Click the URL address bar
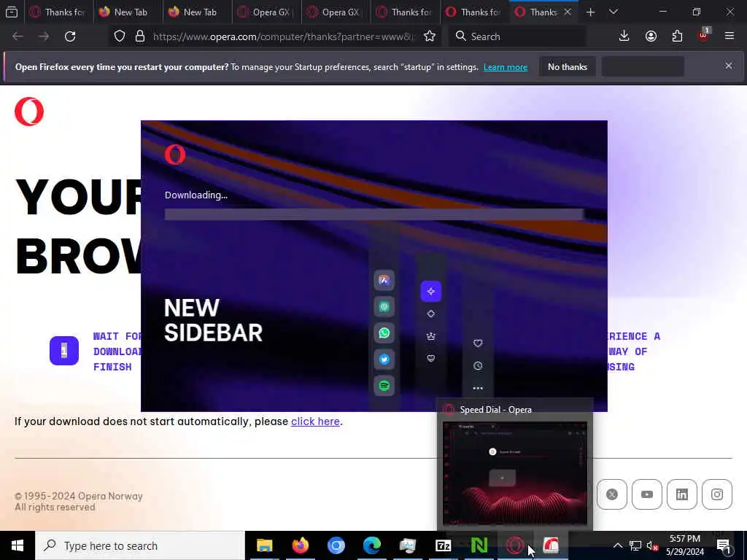747x560 pixels. pos(284,36)
